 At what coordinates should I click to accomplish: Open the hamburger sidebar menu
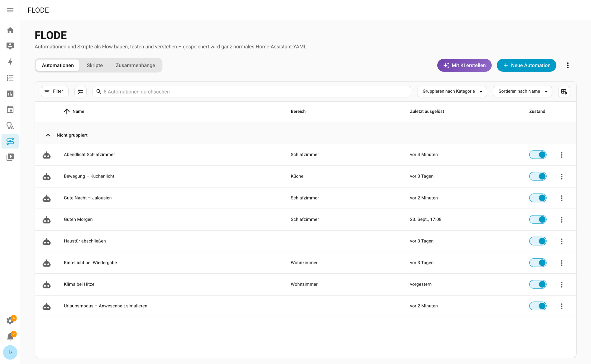10,10
